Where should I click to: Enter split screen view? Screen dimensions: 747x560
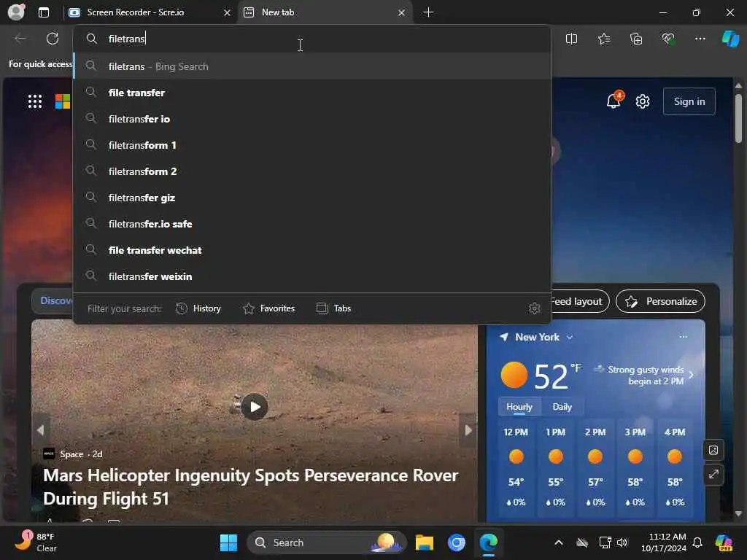571,39
